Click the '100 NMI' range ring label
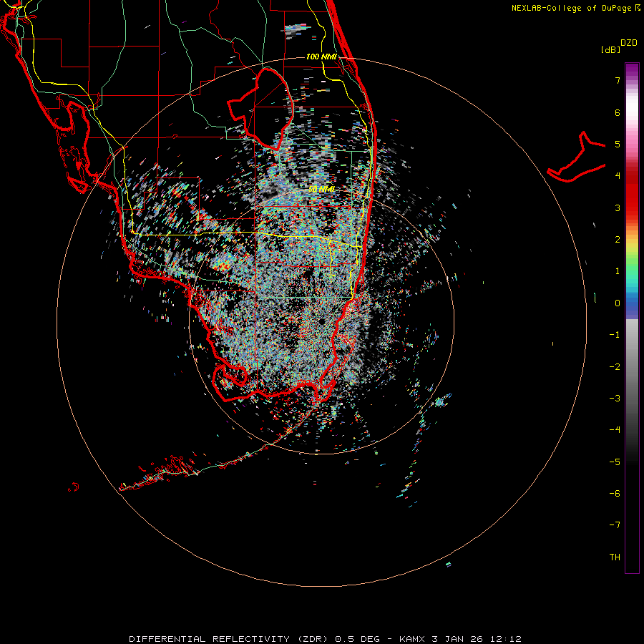Image resolution: width=644 pixels, height=644 pixels. point(321,57)
